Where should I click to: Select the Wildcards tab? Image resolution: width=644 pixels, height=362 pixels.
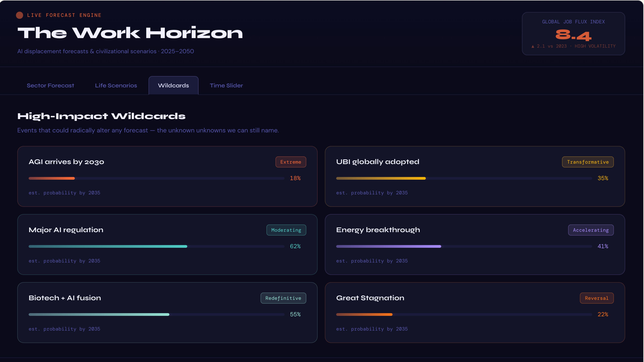pos(173,85)
